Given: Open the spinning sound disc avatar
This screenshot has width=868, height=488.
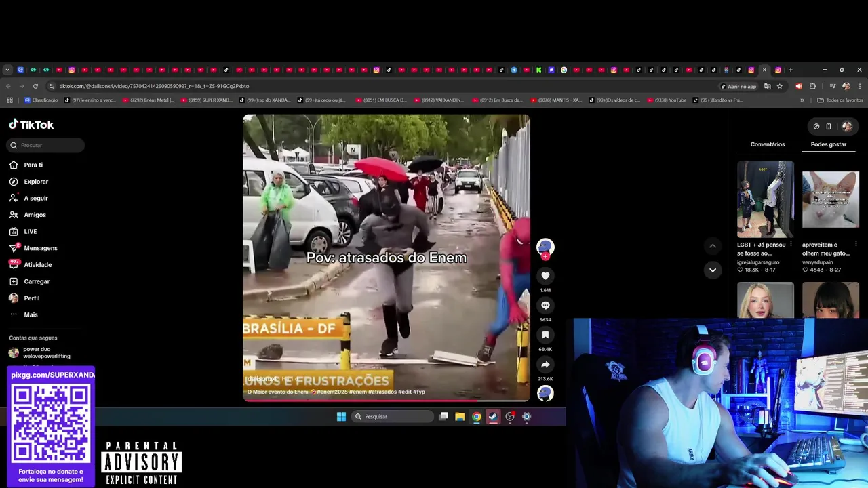Looking at the screenshot, I should [545, 393].
